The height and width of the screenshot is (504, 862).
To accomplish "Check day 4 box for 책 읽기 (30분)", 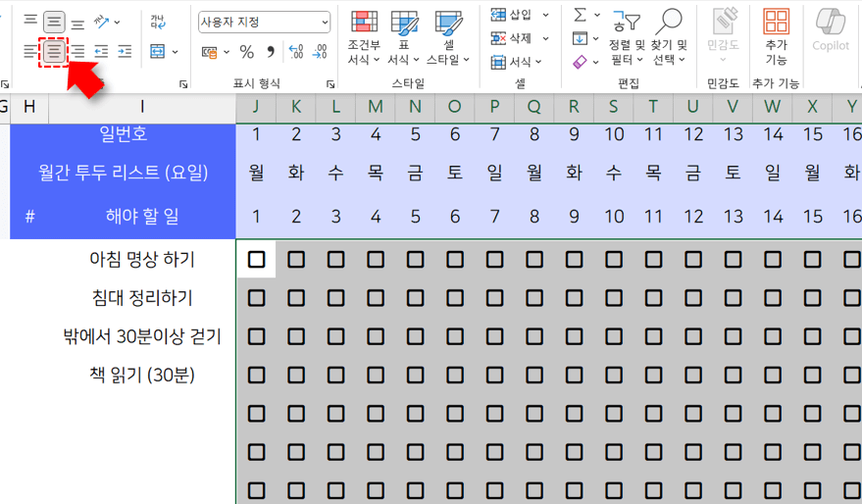I will point(376,375).
